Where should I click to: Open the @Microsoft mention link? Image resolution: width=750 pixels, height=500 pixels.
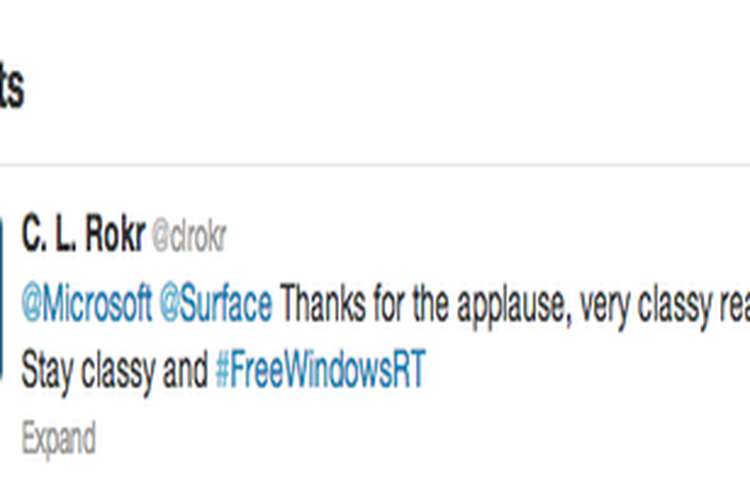(x=87, y=303)
